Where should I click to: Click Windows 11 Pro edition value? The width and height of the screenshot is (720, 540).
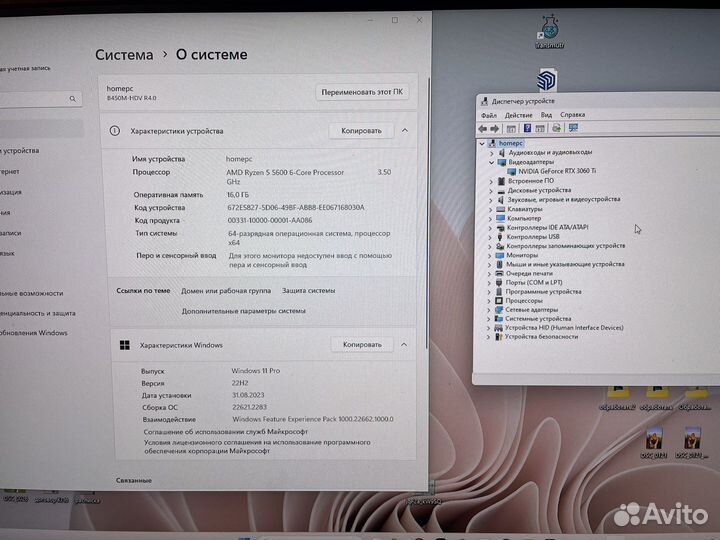click(x=256, y=371)
